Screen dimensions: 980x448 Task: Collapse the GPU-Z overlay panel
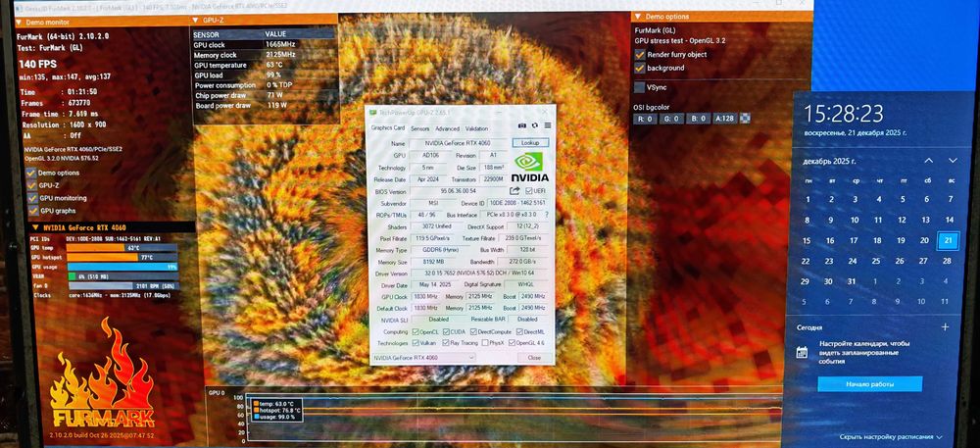pos(196,21)
